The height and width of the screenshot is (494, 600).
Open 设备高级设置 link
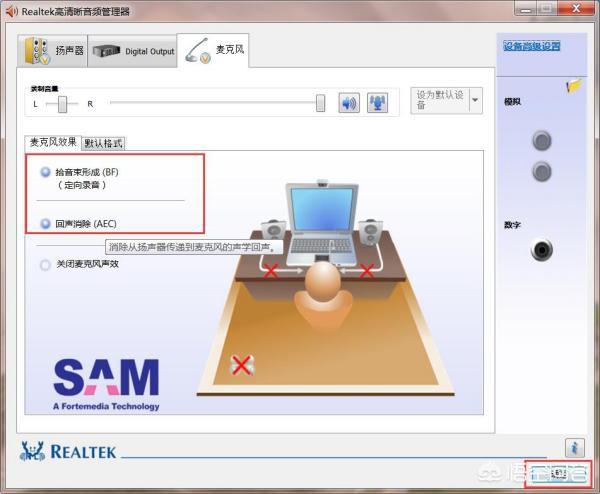tap(532, 46)
